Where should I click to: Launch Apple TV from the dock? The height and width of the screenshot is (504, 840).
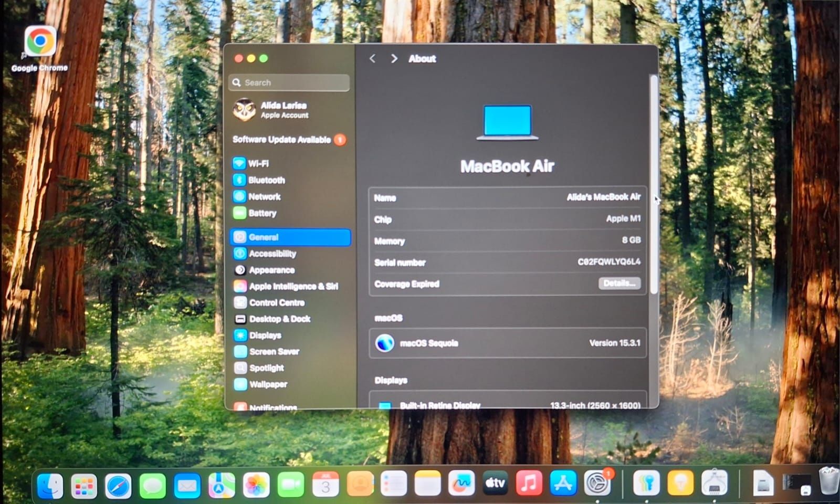coord(495,482)
